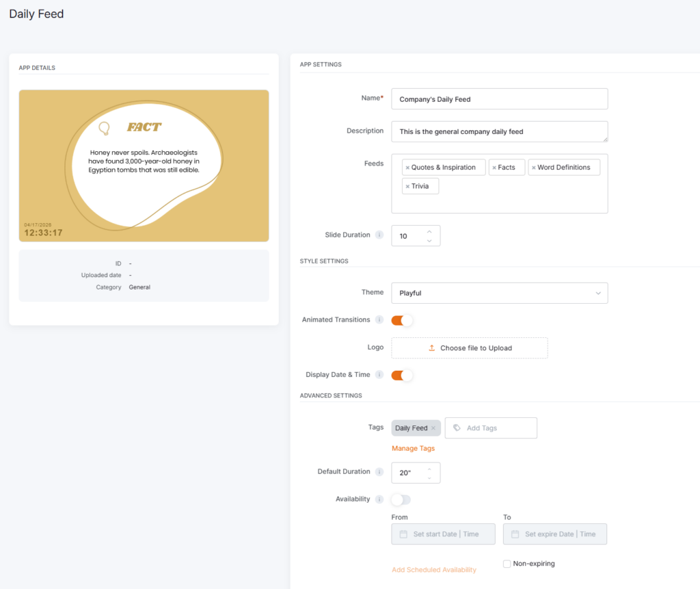Check the Non-expiring checkbox
700x589 pixels.
click(507, 564)
